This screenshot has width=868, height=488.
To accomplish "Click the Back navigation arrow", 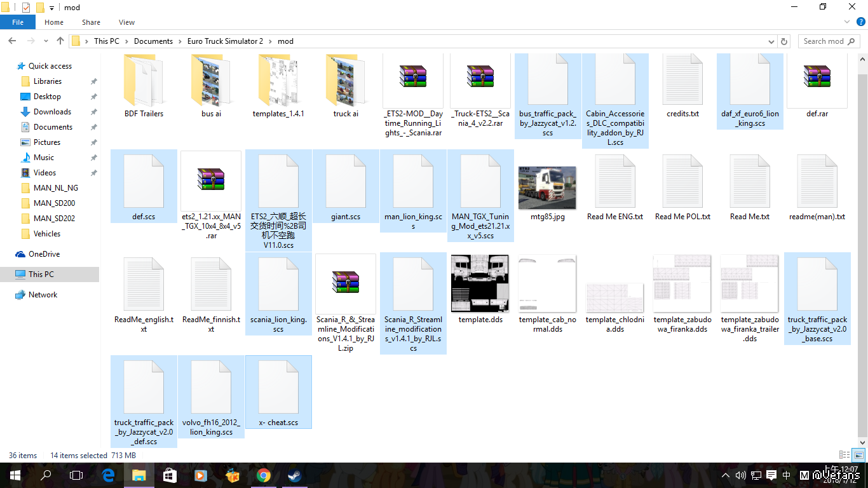I will tap(12, 41).
